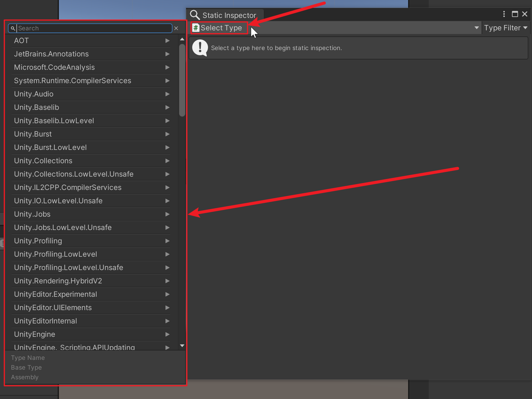The image size is (532, 399).
Task: Click the arrow next to AOT
Action: point(167,41)
